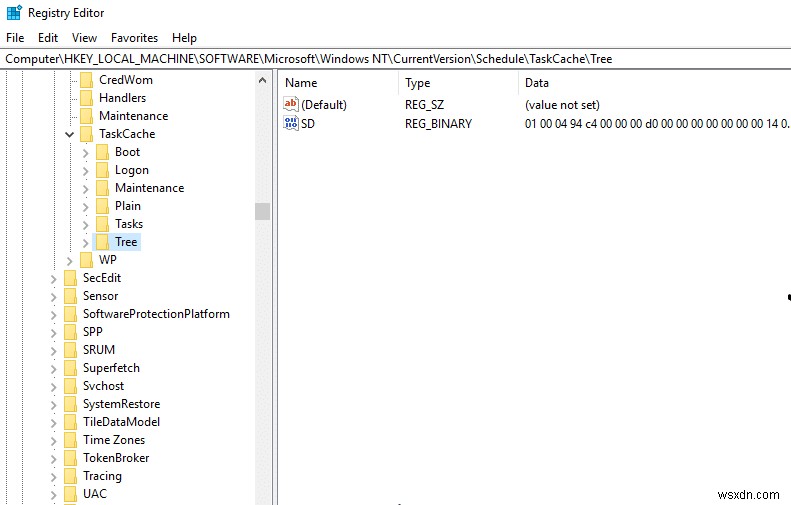Screen dimensions: 791x505
Task: Select the CredWom key label
Action: (x=126, y=80)
